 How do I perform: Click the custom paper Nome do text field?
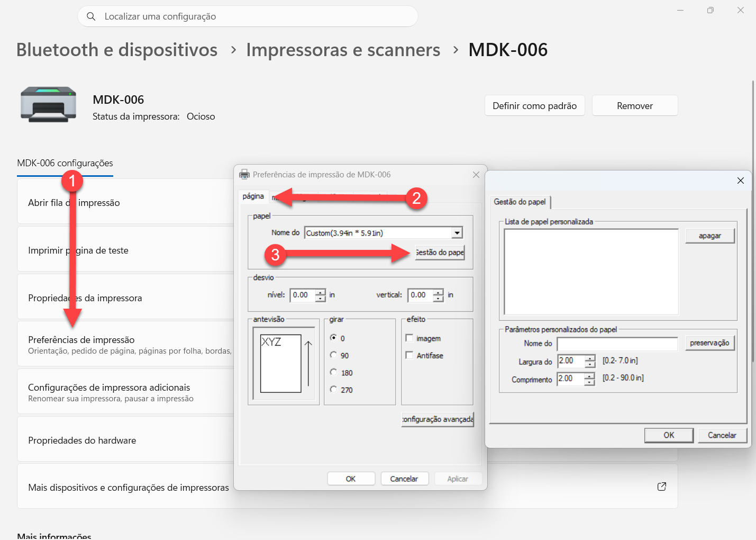click(617, 344)
